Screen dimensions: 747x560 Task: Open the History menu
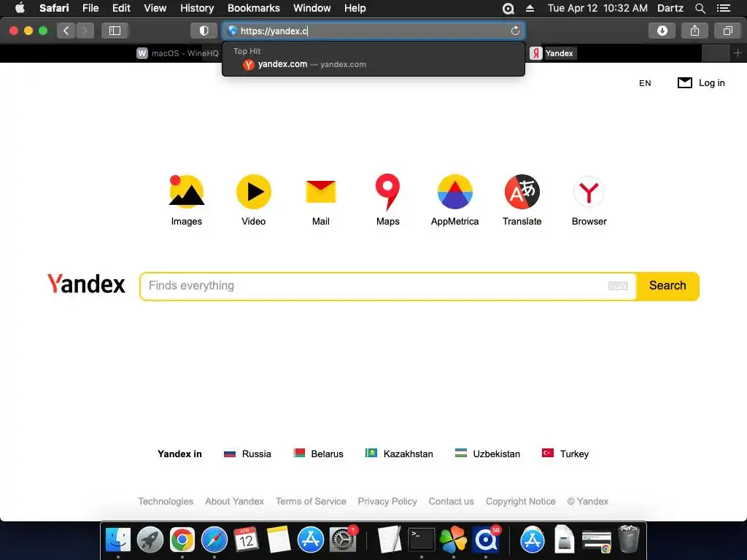197,8
